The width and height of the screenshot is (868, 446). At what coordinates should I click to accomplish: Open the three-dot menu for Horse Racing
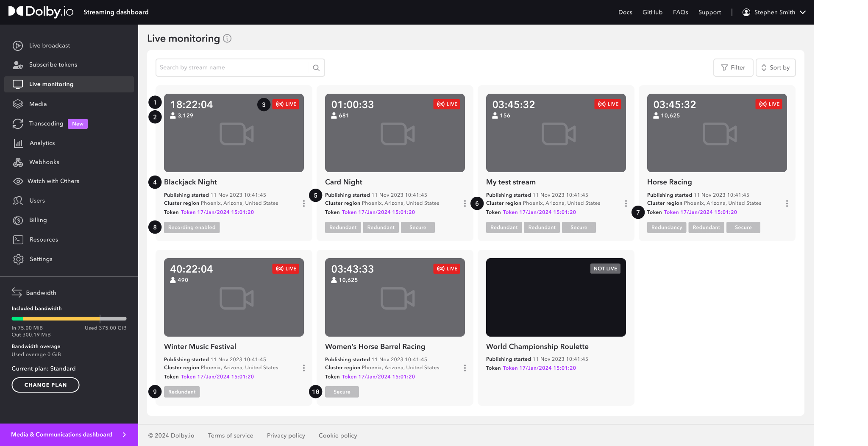(787, 203)
